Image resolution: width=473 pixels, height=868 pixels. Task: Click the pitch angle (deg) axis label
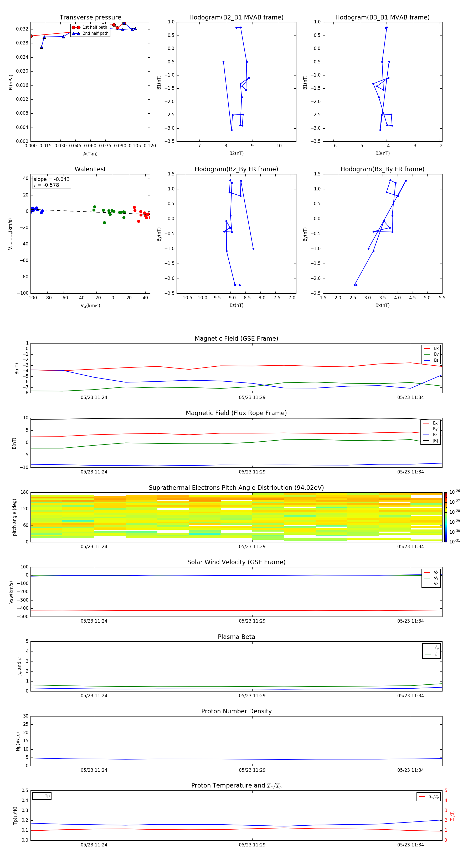tap(14, 517)
